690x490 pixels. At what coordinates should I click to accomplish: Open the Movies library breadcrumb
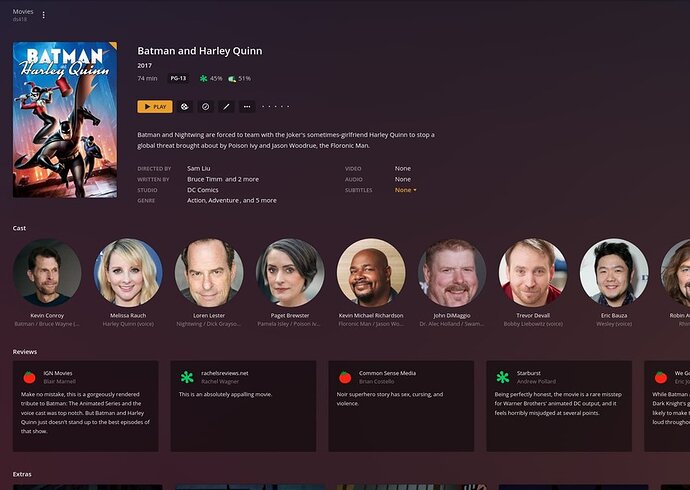pos(23,12)
